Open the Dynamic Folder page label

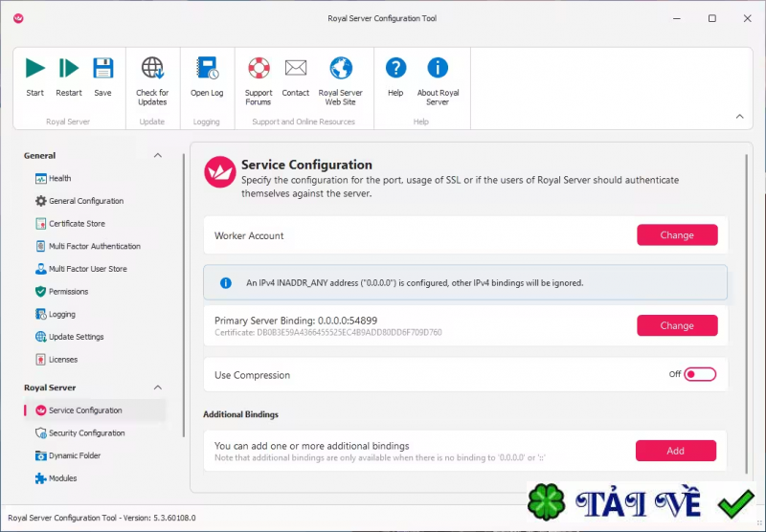(x=75, y=455)
